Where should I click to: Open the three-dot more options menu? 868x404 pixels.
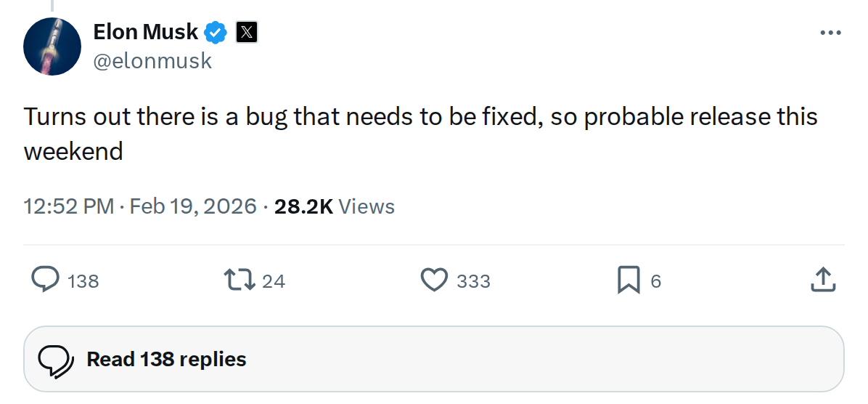pyautogui.click(x=830, y=33)
